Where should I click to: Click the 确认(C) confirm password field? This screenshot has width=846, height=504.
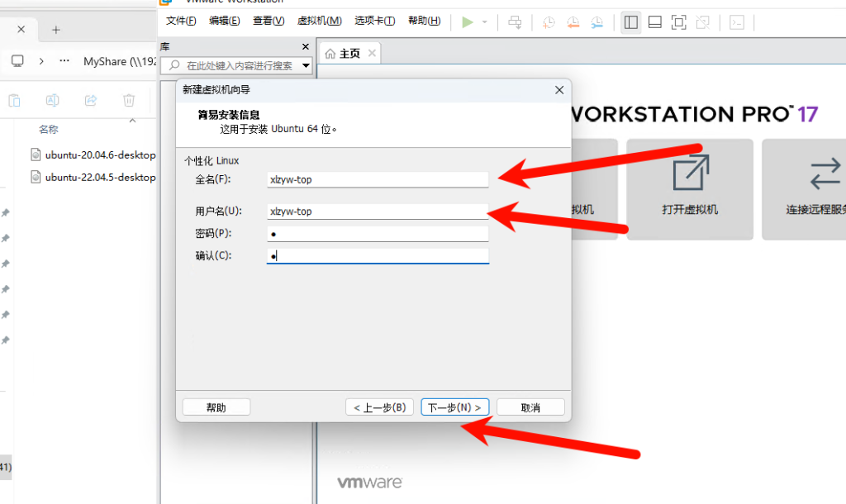tap(378, 256)
